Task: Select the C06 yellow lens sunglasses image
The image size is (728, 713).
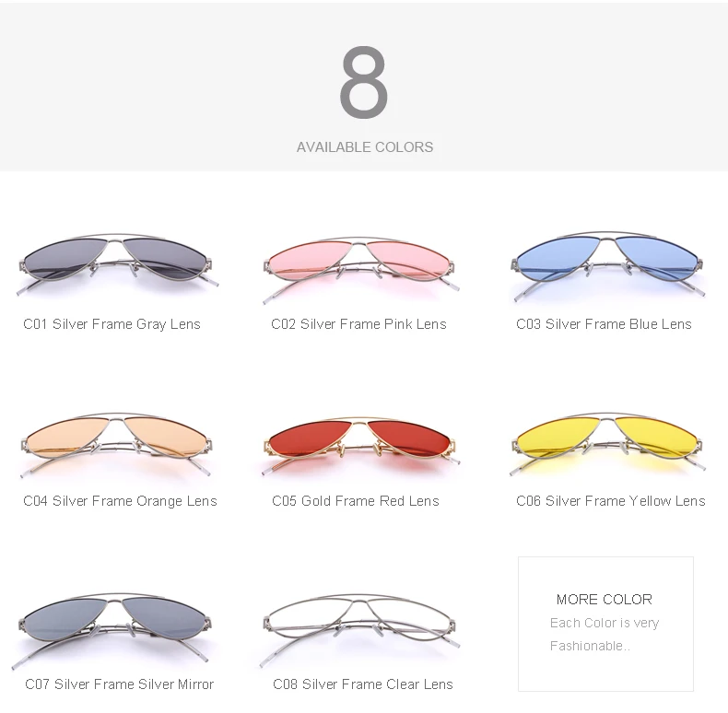Action: (x=607, y=444)
